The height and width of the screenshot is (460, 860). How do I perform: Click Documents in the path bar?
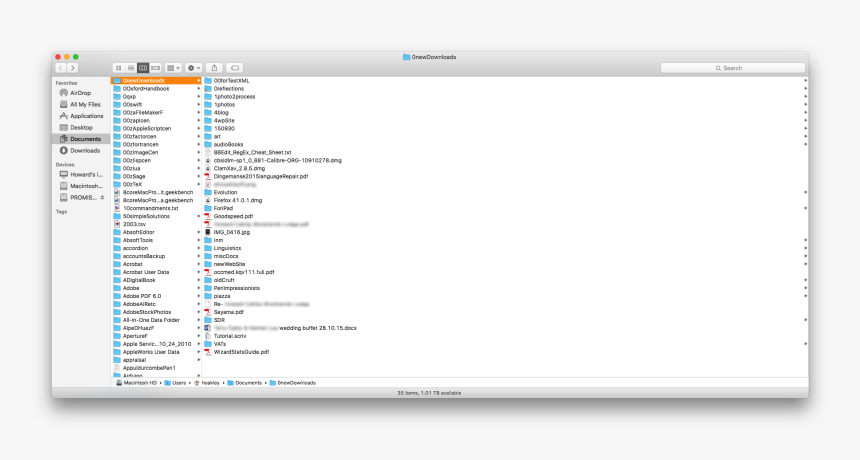point(245,383)
